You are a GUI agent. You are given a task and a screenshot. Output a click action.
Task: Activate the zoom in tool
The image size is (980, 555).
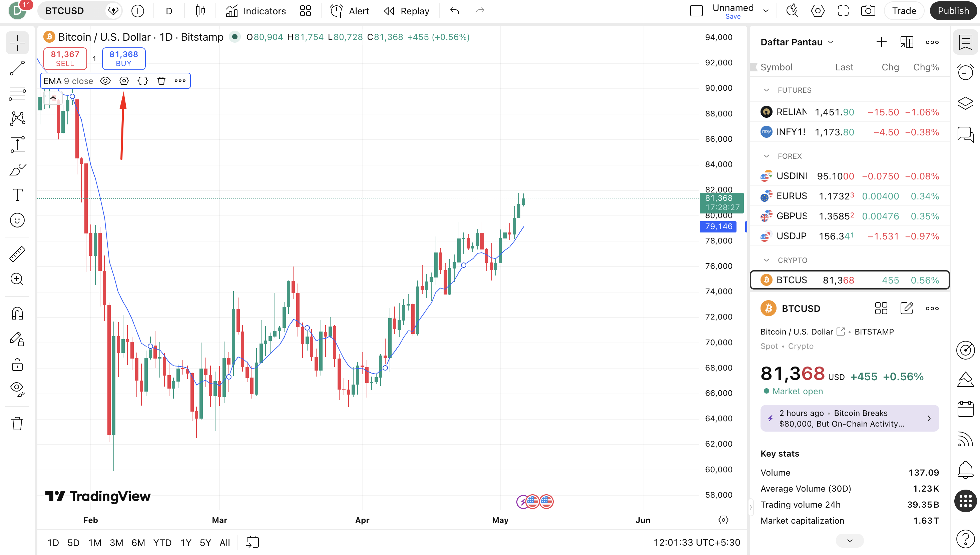point(17,279)
